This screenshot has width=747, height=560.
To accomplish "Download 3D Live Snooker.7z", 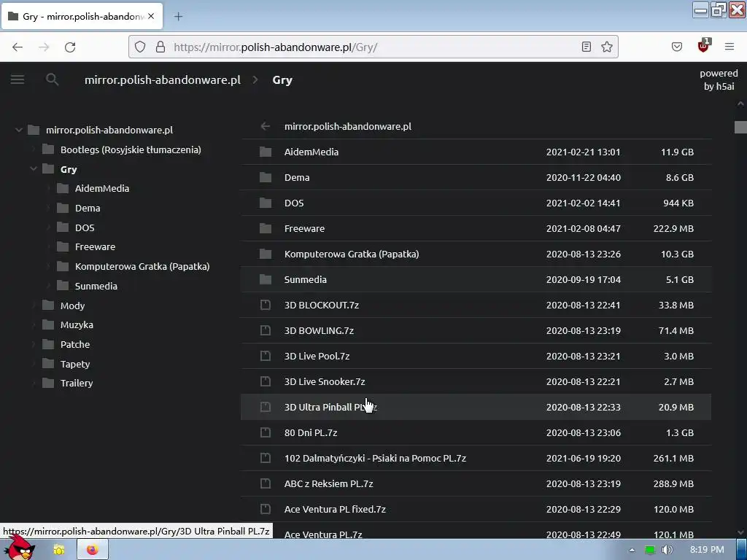I will click(325, 382).
